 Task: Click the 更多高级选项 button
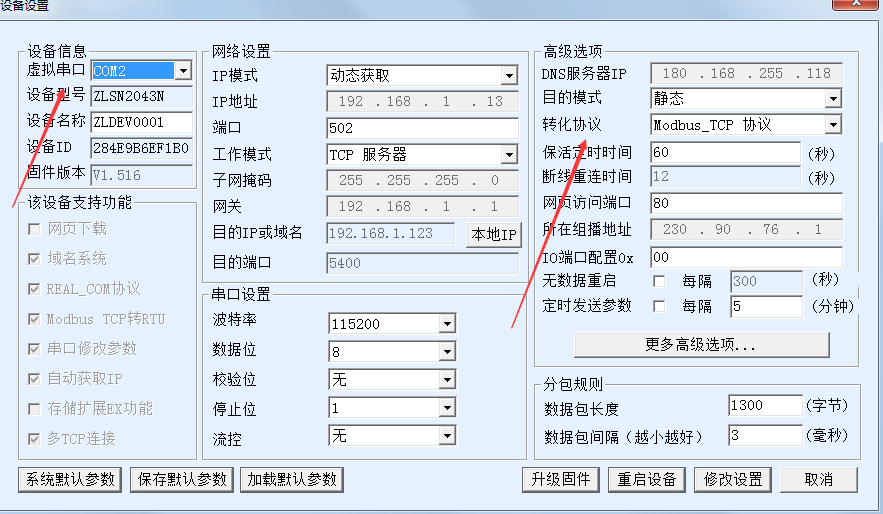[700, 344]
